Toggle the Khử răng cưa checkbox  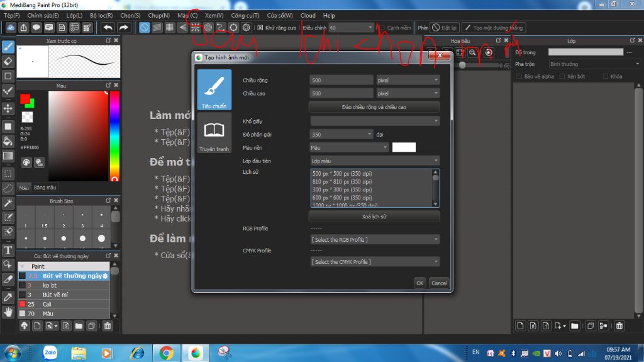260,28
